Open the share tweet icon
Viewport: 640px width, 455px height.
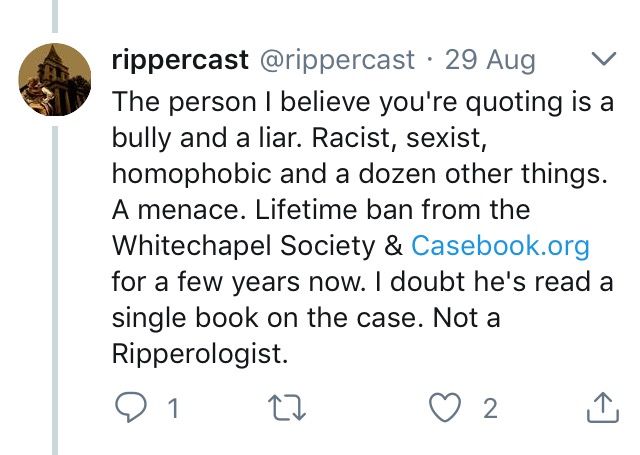[602, 407]
